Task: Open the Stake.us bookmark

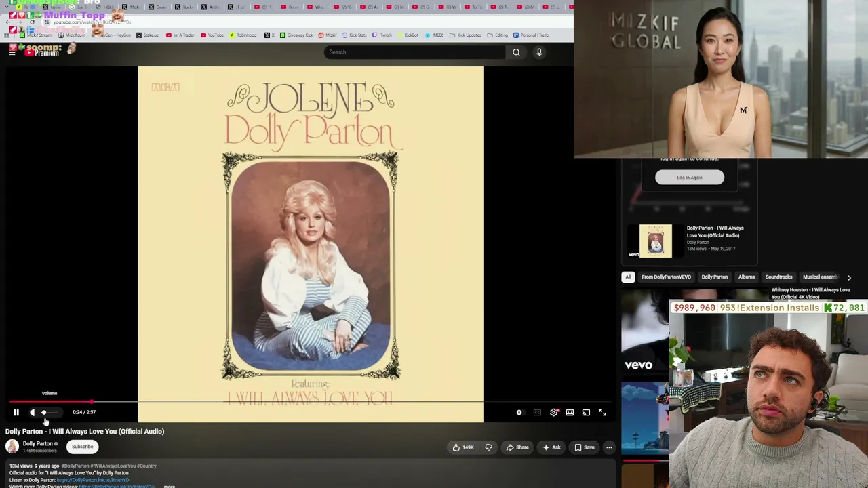Action: (x=147, y=35)
